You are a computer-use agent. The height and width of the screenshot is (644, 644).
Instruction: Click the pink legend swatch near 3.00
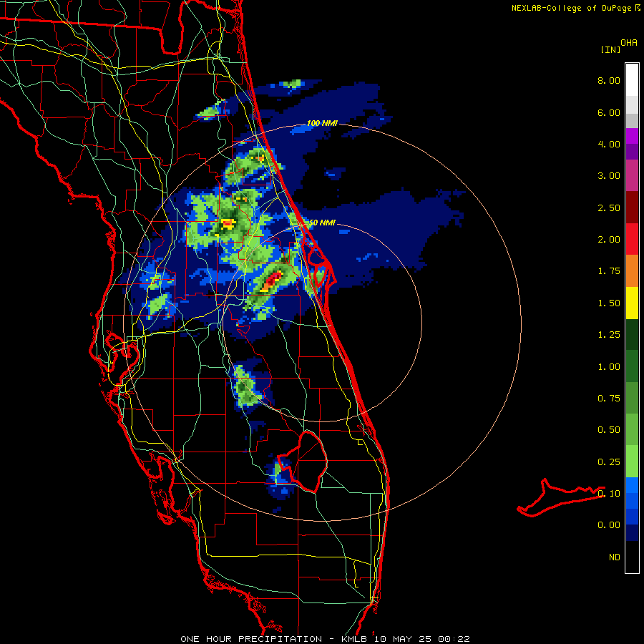click(x=632, y=176)
